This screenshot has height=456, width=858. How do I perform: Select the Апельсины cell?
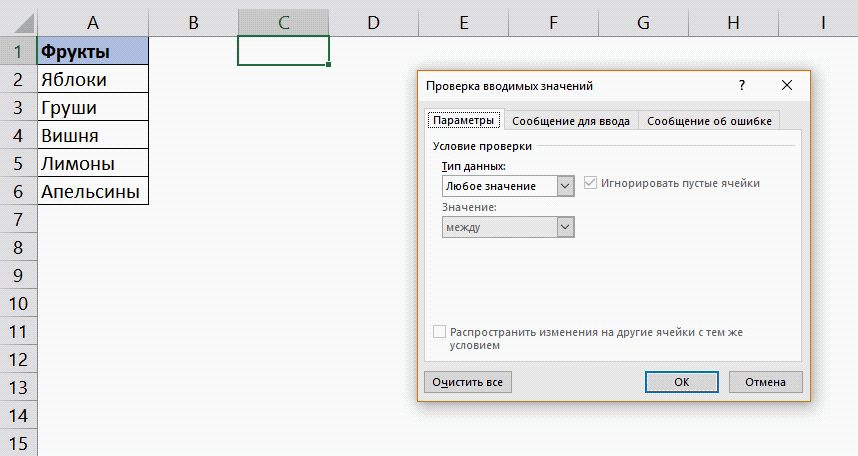(92, 191)
